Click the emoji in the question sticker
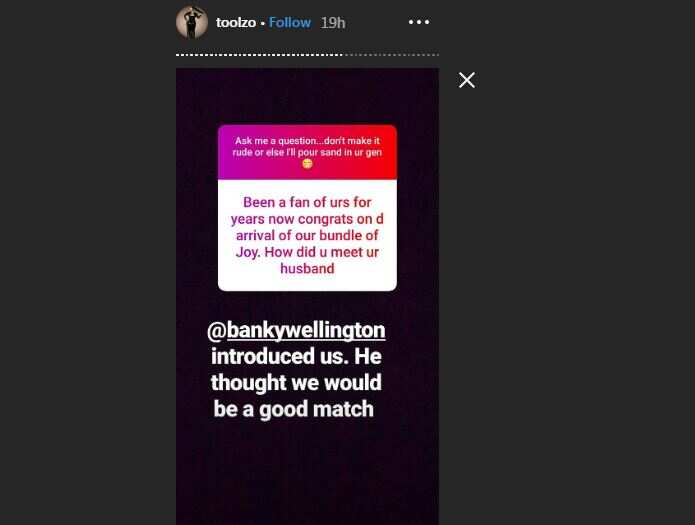 (307, 164)
